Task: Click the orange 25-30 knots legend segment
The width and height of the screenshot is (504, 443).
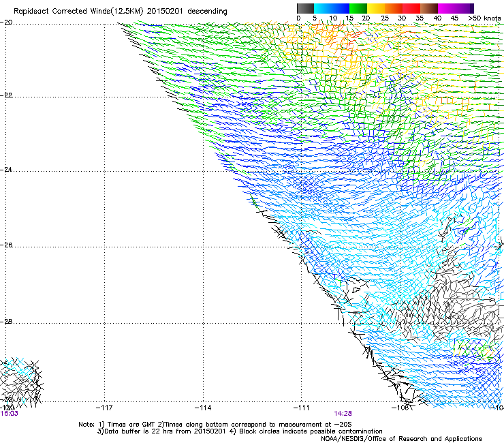Action: (394, 8)
